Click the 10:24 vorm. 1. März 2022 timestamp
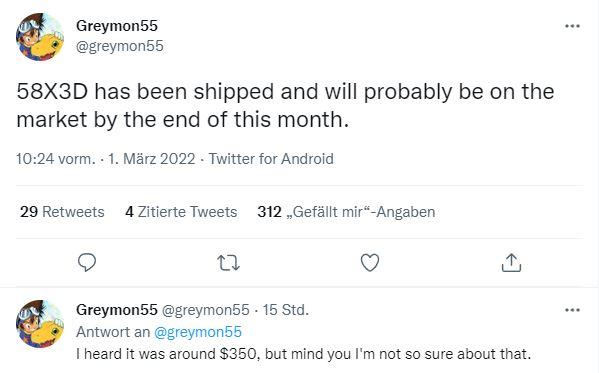The height and width of the screenshot is (373, 599). point(105,159)
